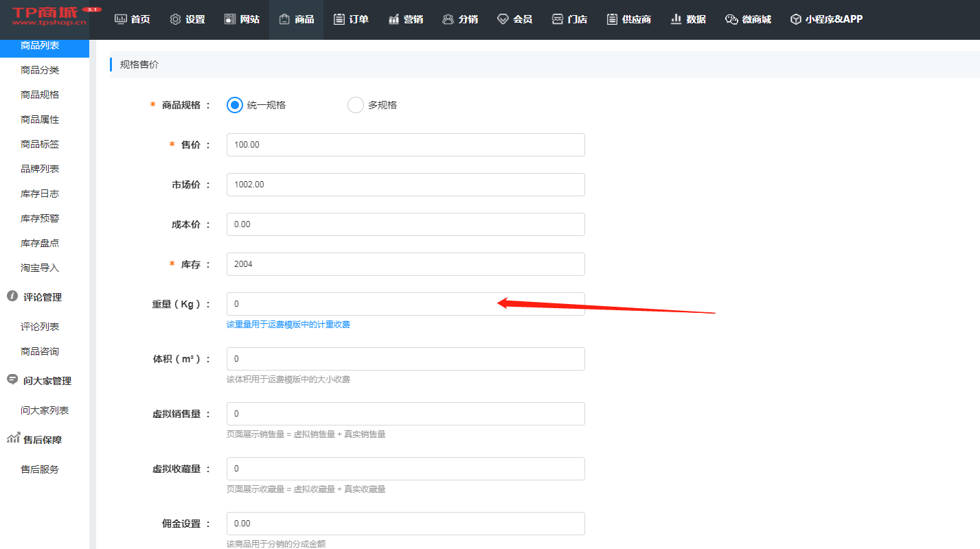This screenshot has height=549, width=980.
Task: Collapse the 问大家管理 sidebar group
Action: (47, 381)
